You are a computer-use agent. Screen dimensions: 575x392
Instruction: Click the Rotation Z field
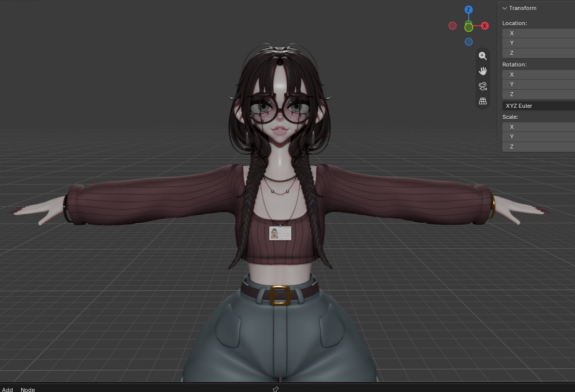[538, 94]
